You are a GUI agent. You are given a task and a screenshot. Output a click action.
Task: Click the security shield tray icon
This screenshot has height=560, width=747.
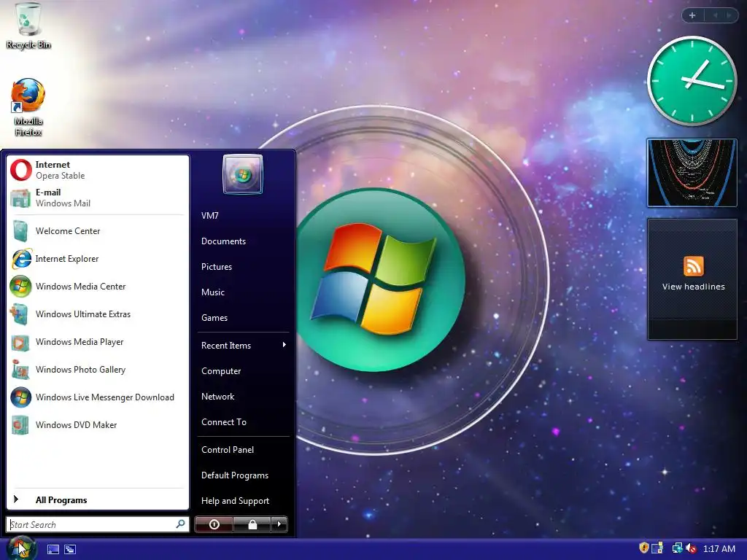(x=643, y=548)
